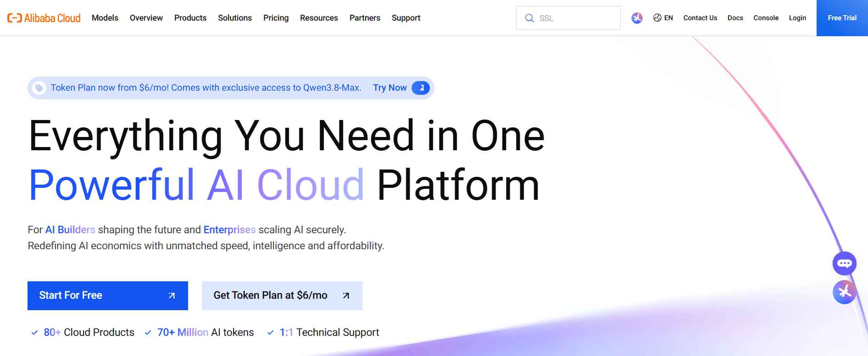The width and height of the screenshot is (868, 356).
Task: Click the Powerful AI Cloud heading text
Action: (196, 185)
